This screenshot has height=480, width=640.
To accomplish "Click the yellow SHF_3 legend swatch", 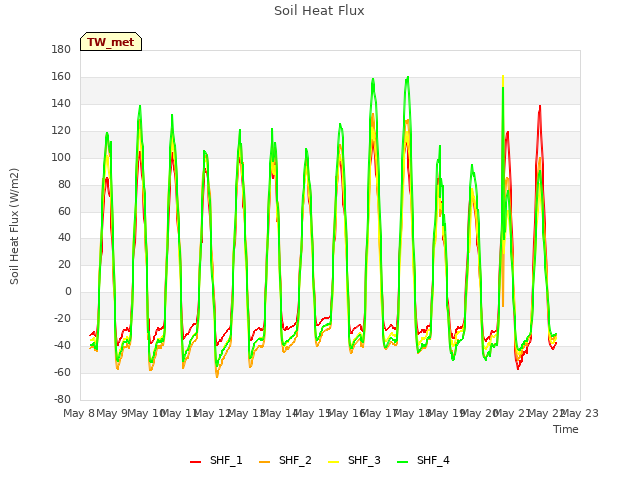I will (x=333, y=462).
